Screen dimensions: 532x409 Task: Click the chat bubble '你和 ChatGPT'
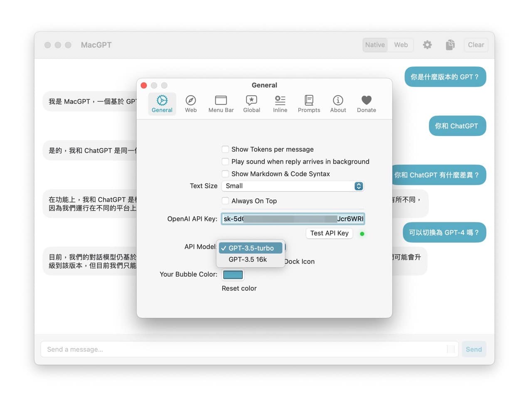pyautogui.click(x=457, y=126)
